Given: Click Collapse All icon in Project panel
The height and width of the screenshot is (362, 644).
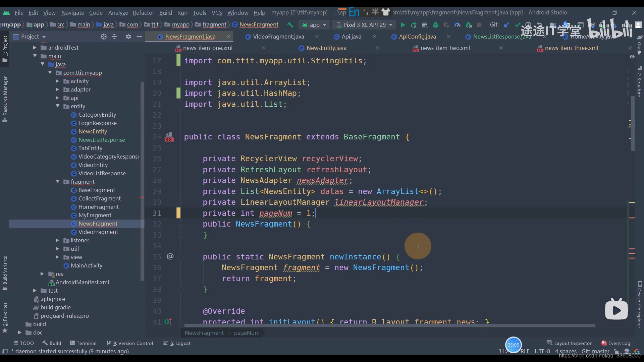Looking at the screenshot, I should point(114,37).
